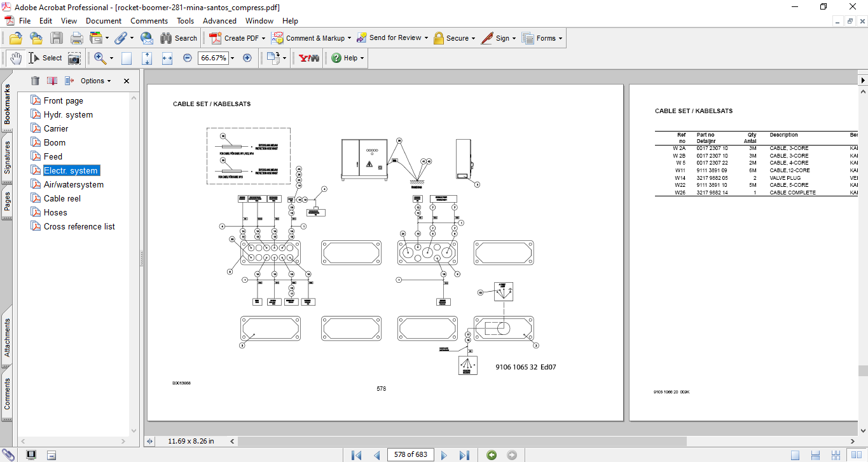Go to the last page
The image size is (868, 462).
coord(464,455)
